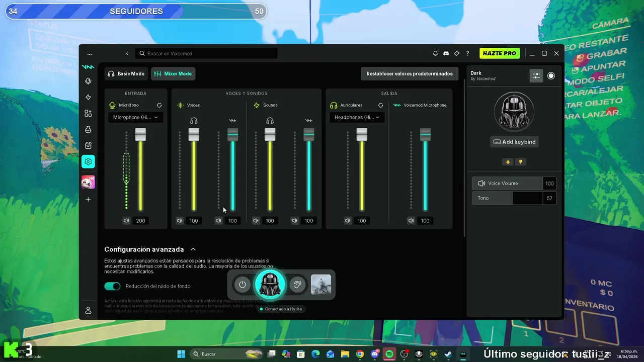Screen dimensions: 644x362
Task: Click the background effect thumbnail on floating bar
Action: [x=321, y=285]
